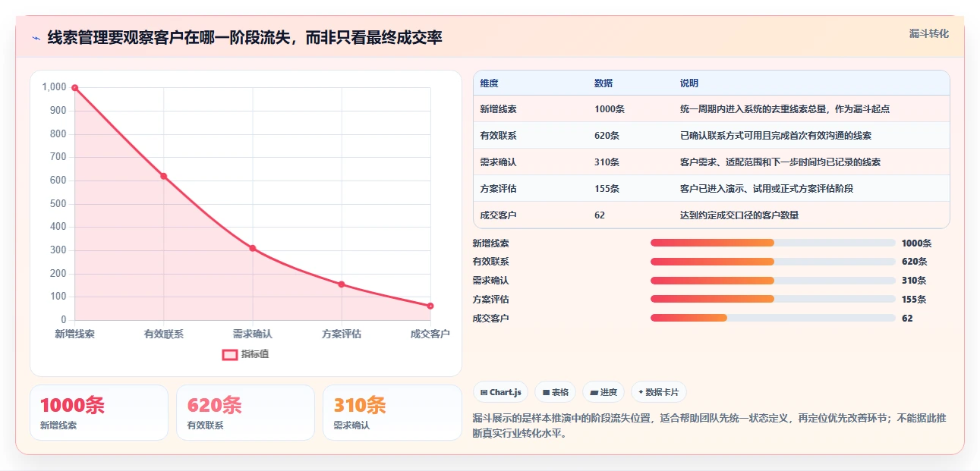Click the chart data point above 成交客户

point(430,306)
